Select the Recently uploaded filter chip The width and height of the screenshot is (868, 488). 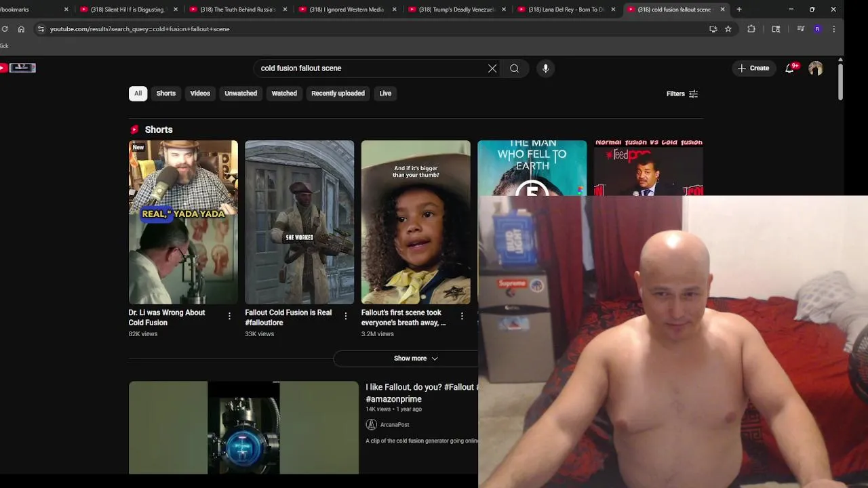tap(338, 94)
